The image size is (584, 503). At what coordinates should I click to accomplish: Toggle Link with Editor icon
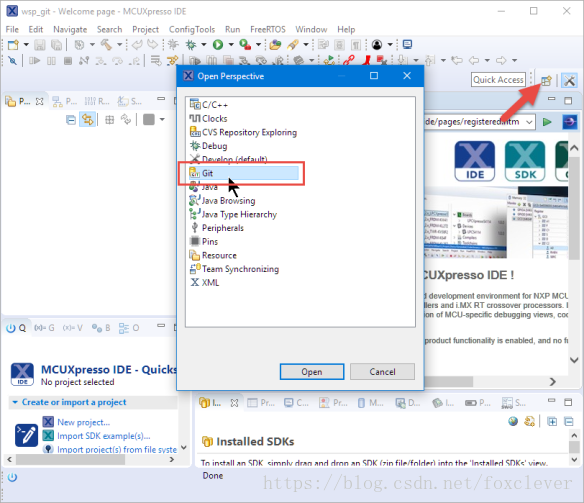pyautogui.click(x=88, y=120)
